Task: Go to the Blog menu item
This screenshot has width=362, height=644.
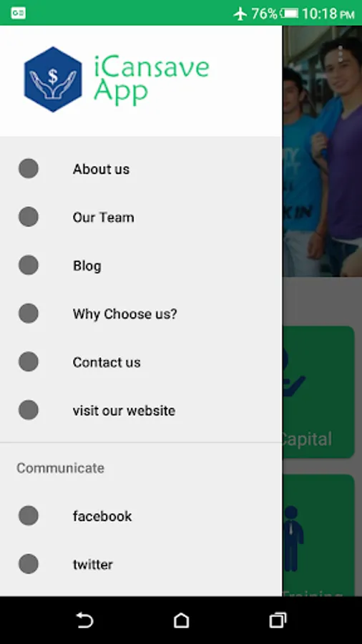Action: (x=141, y=265)
